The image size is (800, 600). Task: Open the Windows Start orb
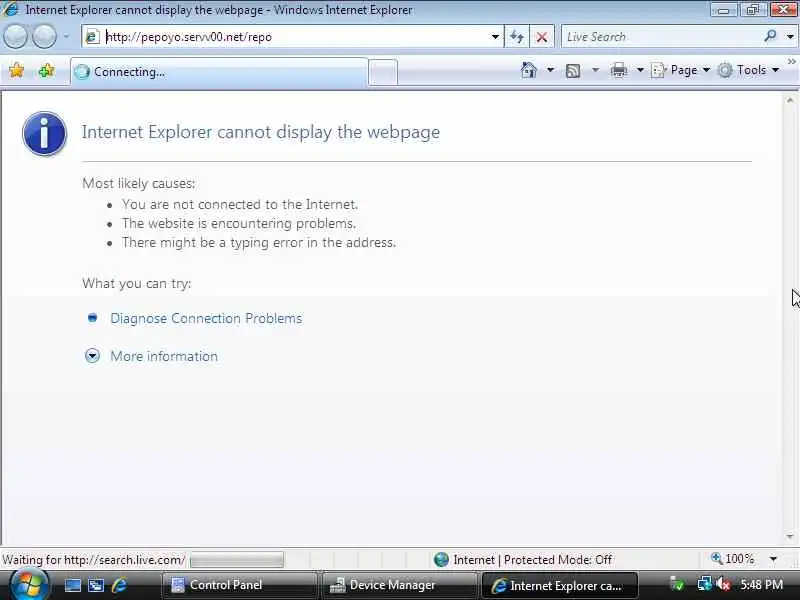point(29,584)
